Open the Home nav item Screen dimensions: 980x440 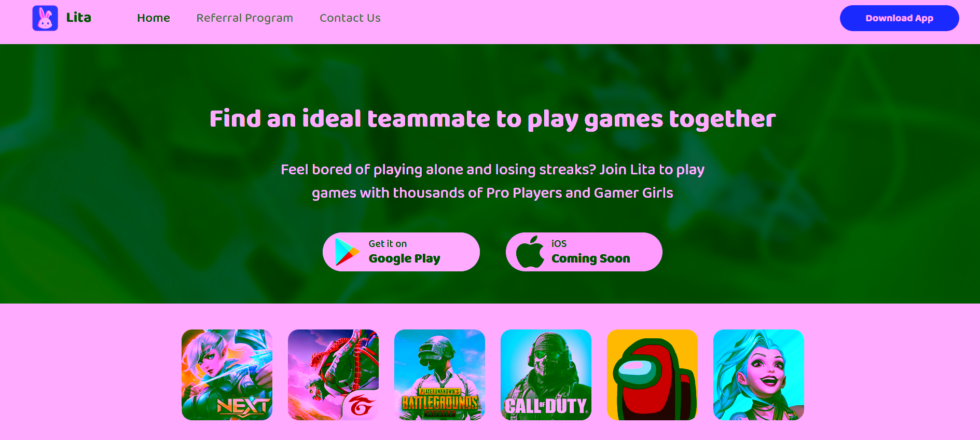(x=154, y=18)
